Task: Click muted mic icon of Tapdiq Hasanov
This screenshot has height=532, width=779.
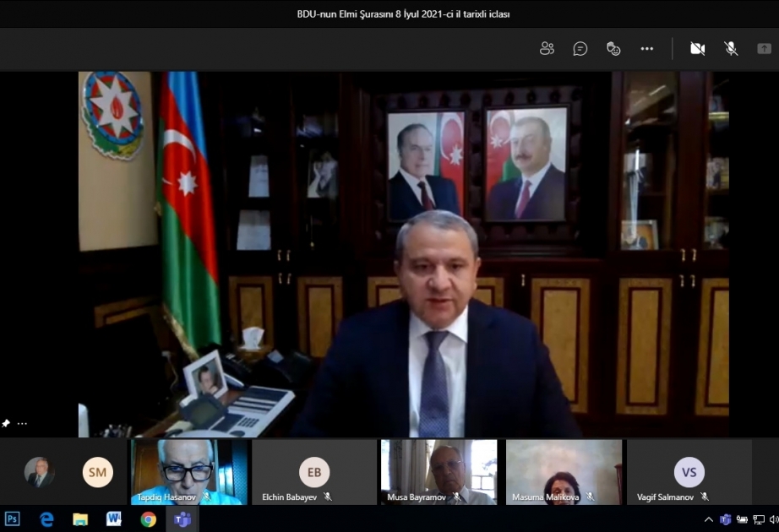Action: 207,497
